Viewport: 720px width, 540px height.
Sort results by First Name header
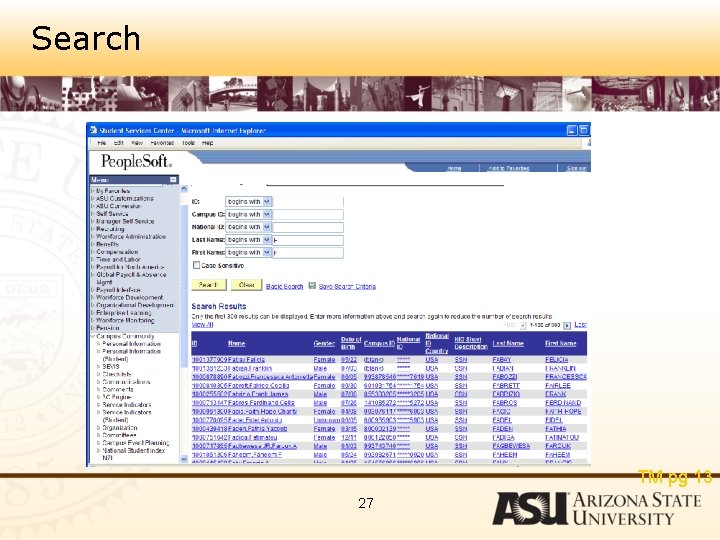[x=560, y=343]
